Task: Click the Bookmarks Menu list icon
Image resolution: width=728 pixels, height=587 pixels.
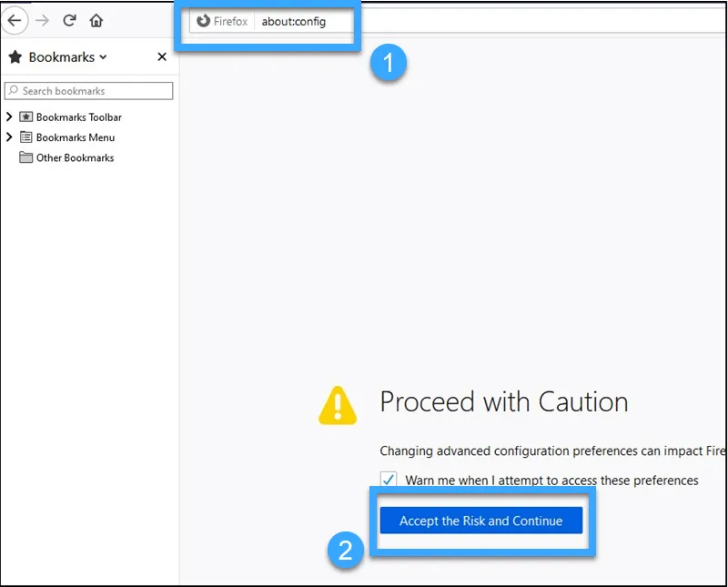Action: (26, 138)
